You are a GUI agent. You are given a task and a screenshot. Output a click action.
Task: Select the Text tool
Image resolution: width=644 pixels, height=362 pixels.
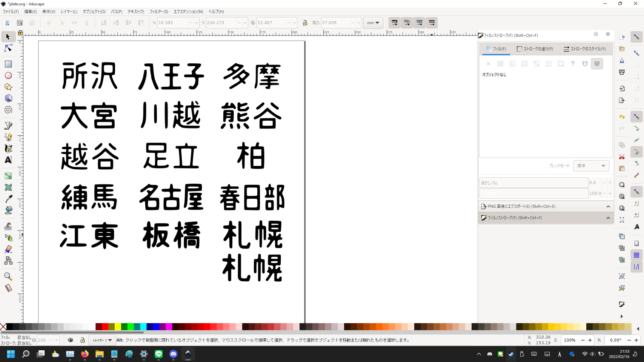[8, 160]
